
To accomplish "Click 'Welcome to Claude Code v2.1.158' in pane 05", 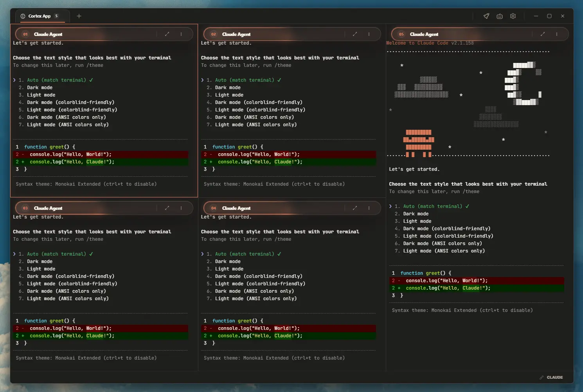I will click(430, 43).
